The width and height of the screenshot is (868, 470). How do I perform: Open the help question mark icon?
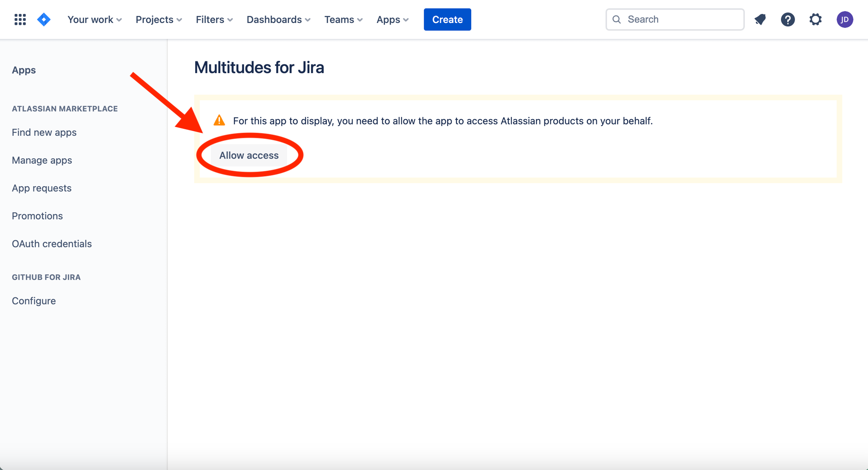787,19
